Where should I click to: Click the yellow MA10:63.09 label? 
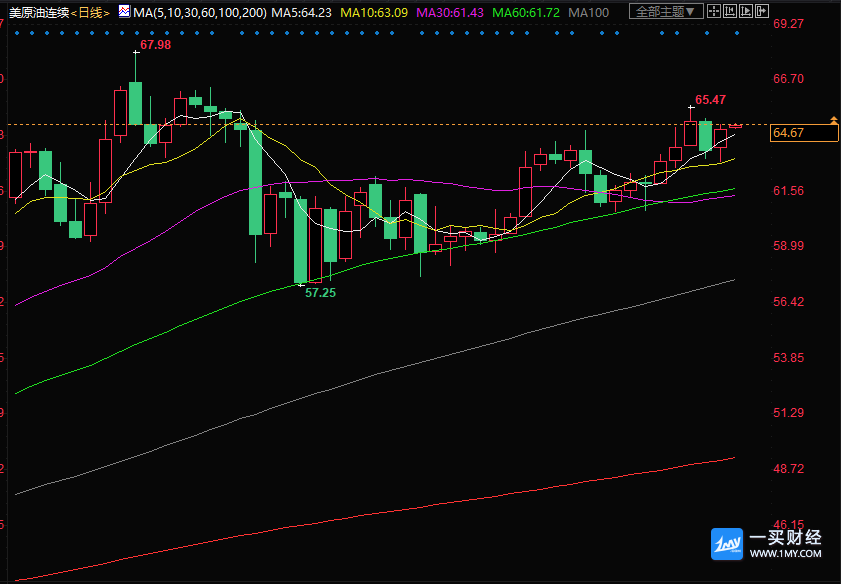(374, 12)
